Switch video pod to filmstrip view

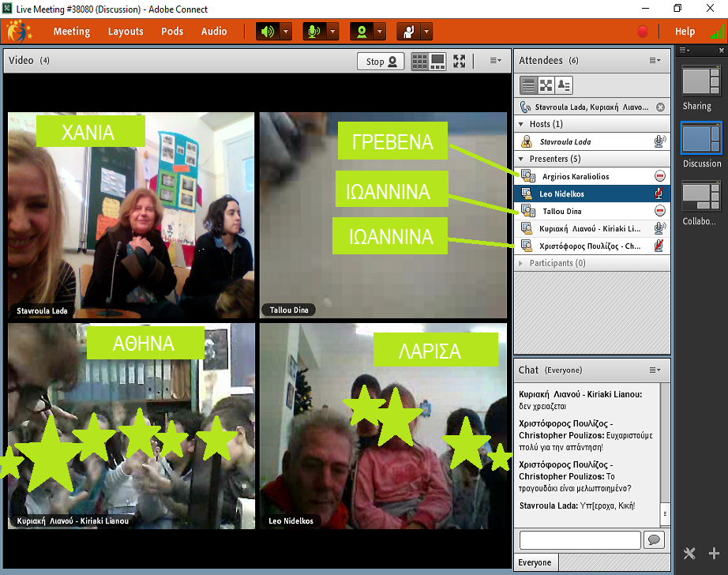[x=437, y=62]
